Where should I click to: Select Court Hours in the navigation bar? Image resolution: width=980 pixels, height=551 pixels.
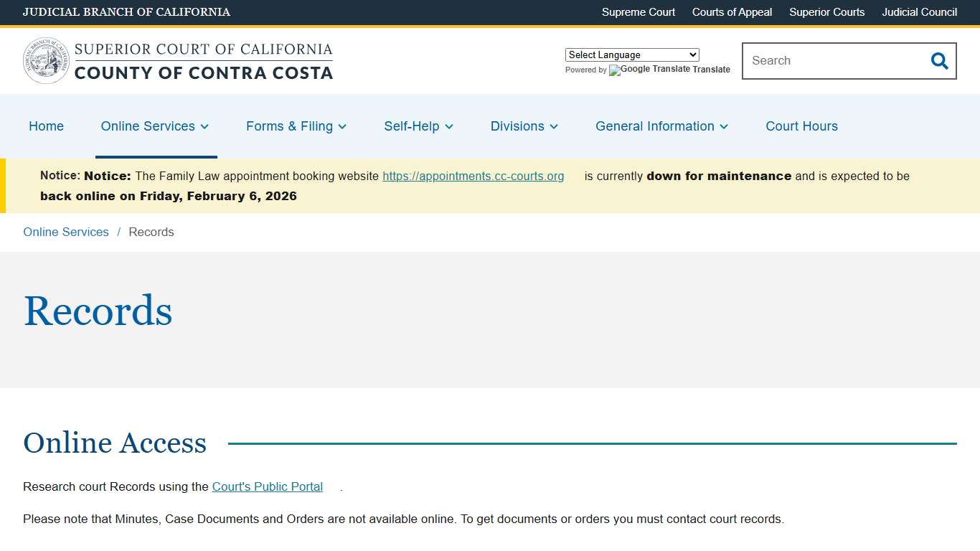(801, 126)
